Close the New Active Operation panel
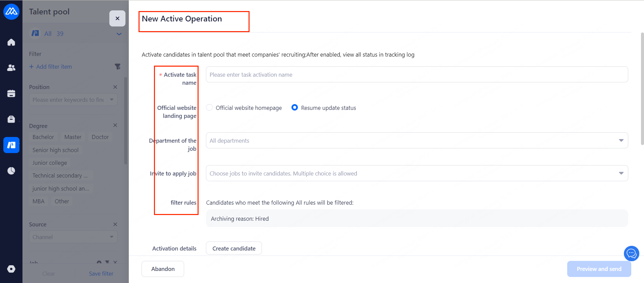This screenshot has height=283, width=644. point(117,18)
